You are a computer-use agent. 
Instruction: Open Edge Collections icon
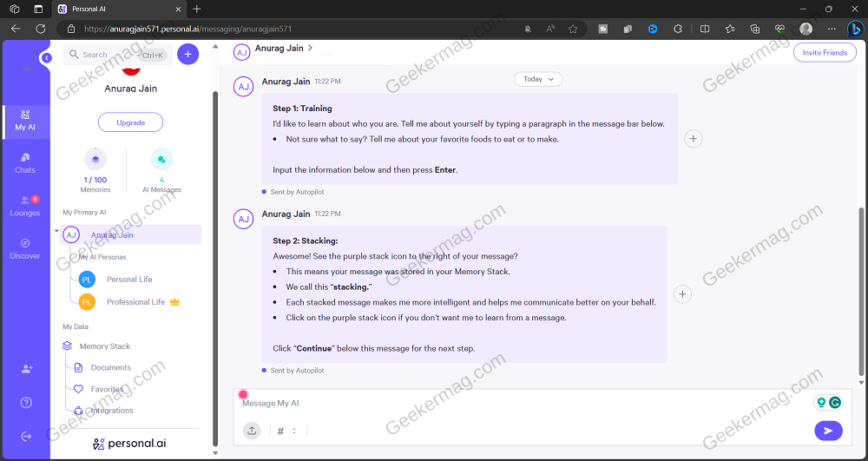coord(755,29)
